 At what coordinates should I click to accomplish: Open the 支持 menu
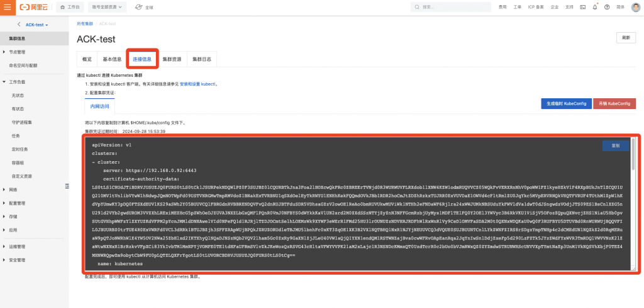[x=569, y=7]
